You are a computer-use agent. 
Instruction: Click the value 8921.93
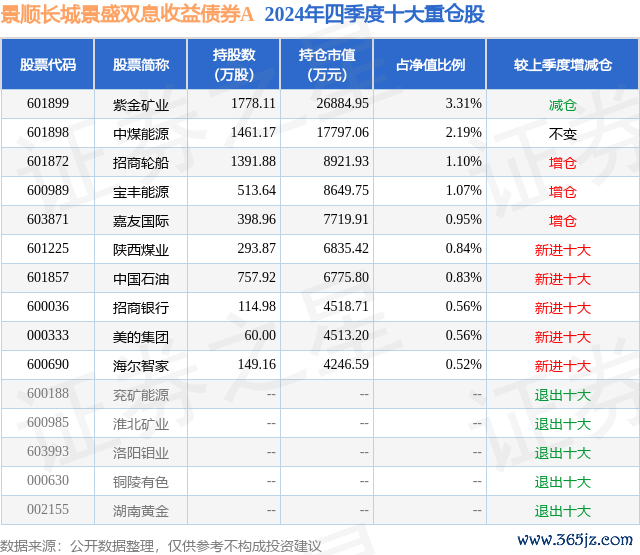(x=346, y=162)
